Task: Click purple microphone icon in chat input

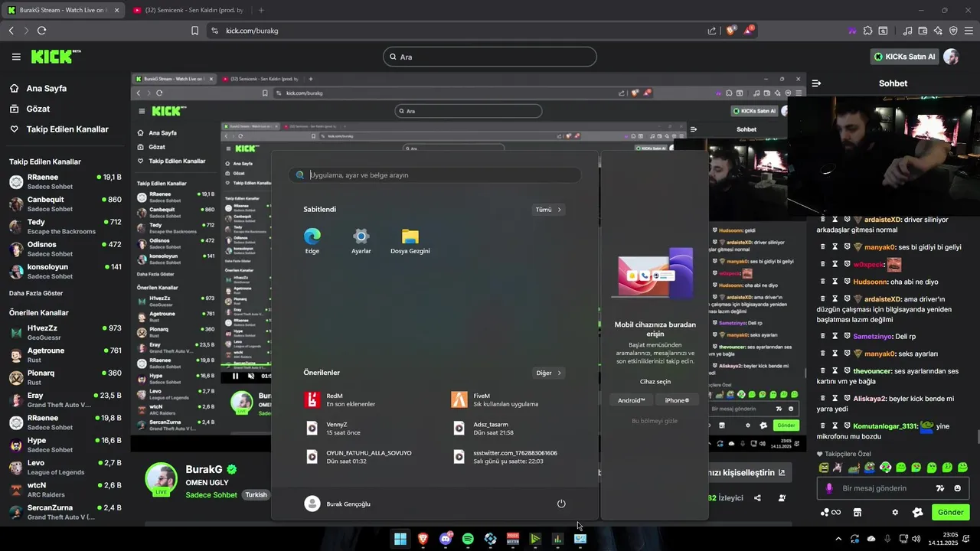Action: [829, 488]
